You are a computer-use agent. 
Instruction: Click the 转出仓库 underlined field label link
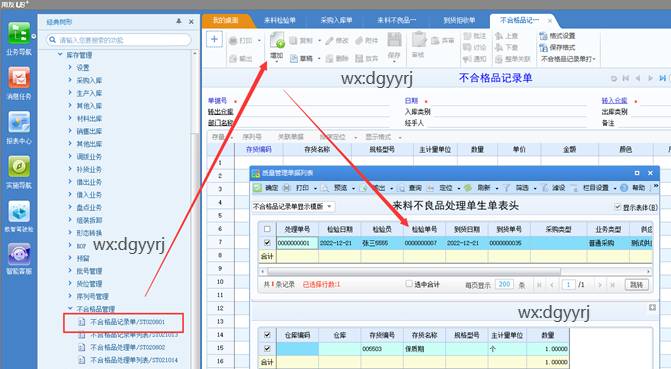[x=220, y=112]
